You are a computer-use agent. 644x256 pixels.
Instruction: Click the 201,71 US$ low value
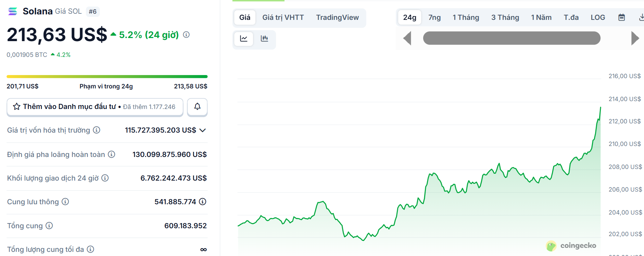coord(23,86)
